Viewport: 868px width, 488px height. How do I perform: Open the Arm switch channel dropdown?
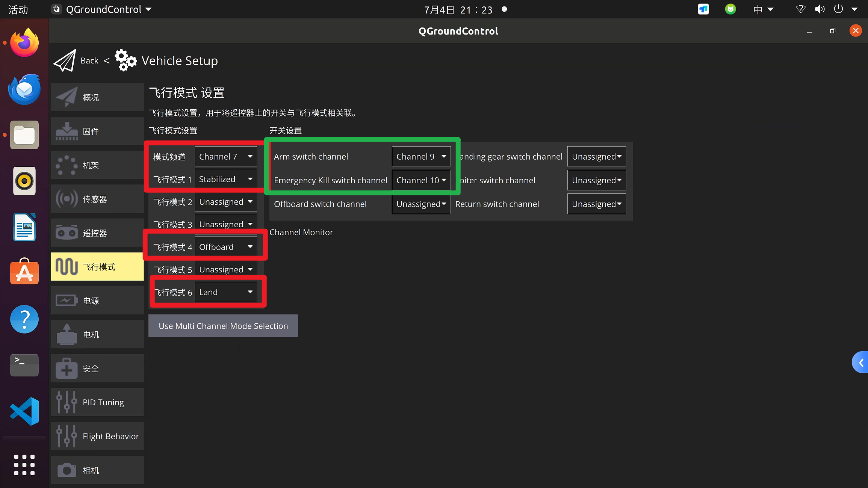(421, 156)
